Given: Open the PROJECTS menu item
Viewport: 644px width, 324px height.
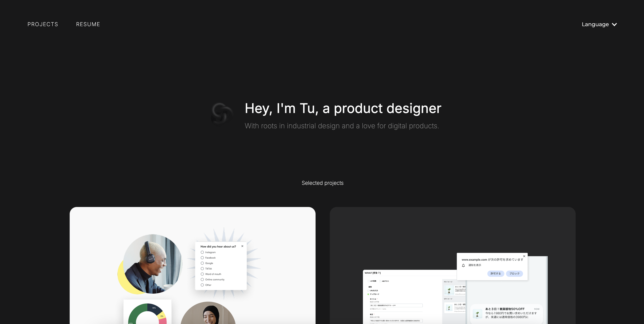Looking at the screenshot, I should (43, 24).
